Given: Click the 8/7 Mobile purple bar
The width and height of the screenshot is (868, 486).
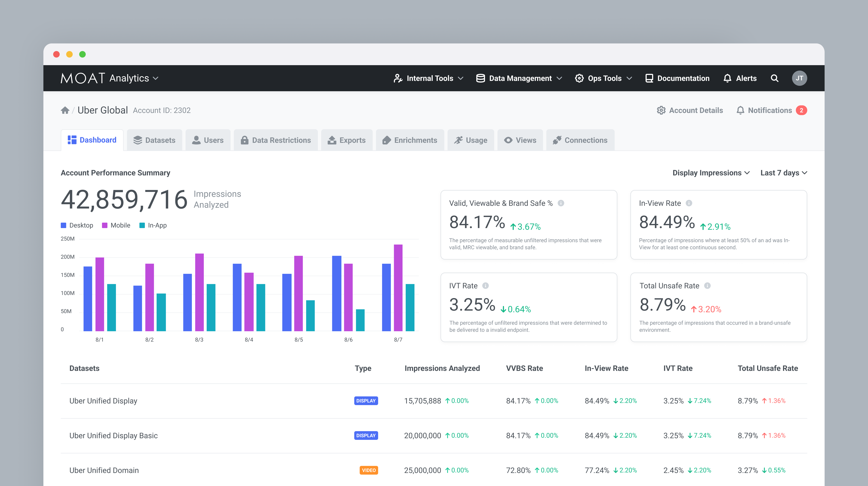Looking at the screenshot, I should (398, 287).
